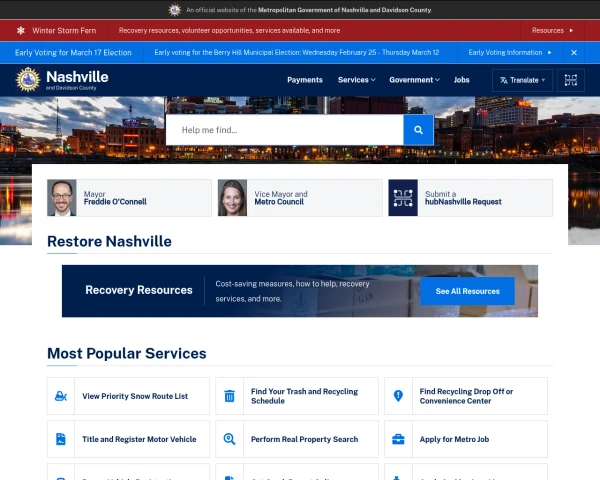Open Apply for Metro Job
This screenshot has height=480, width=600.
coord(466,439)
